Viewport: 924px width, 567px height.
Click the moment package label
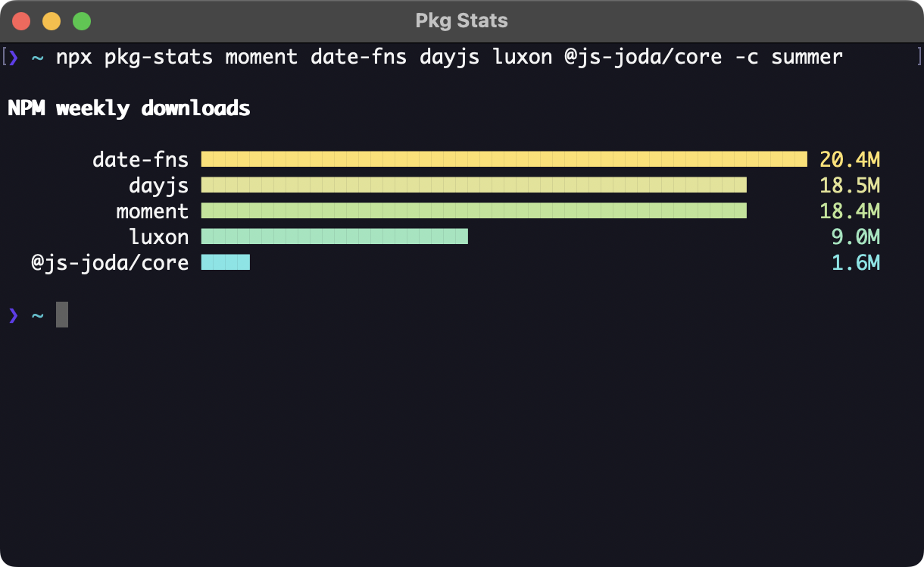tap(152, 211)
